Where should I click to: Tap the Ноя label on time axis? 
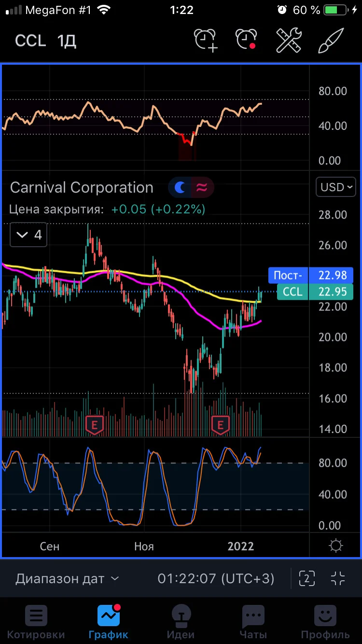(144, 546)
